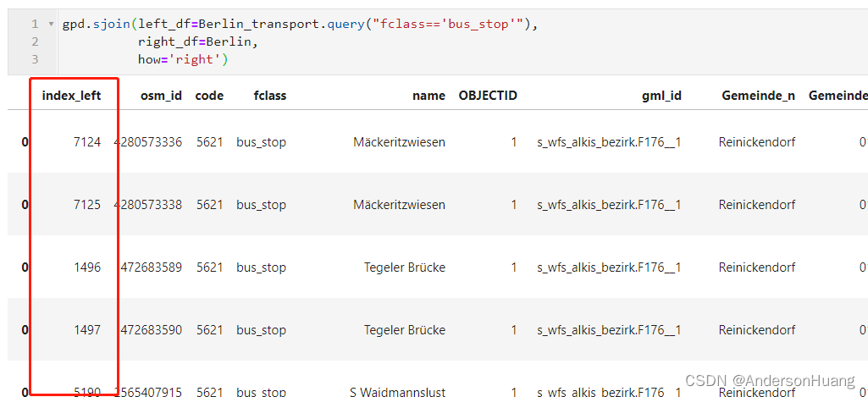This screenshot has width=868, height=397.
Task: Click the name column header
Action: [429, 96]
